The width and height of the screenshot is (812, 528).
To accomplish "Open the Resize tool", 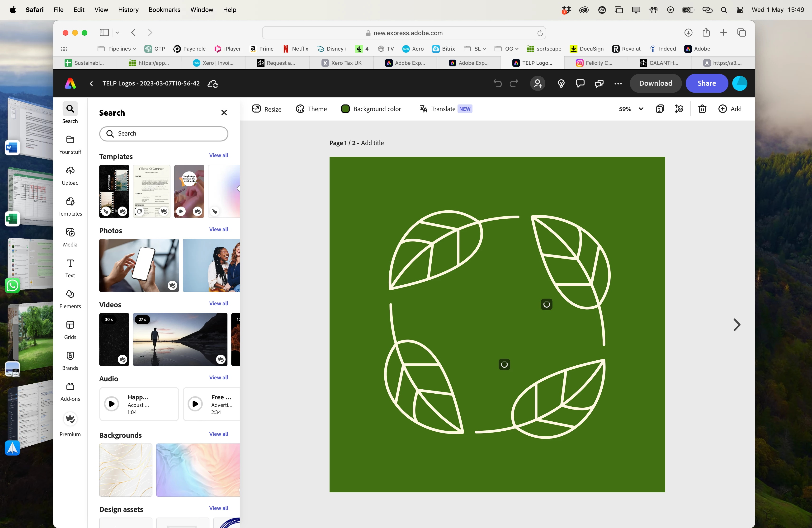I will (x=266, y=109).
